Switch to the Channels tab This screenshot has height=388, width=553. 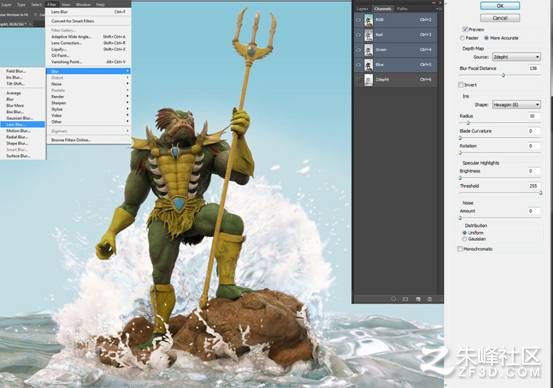[x=383, y=9]
